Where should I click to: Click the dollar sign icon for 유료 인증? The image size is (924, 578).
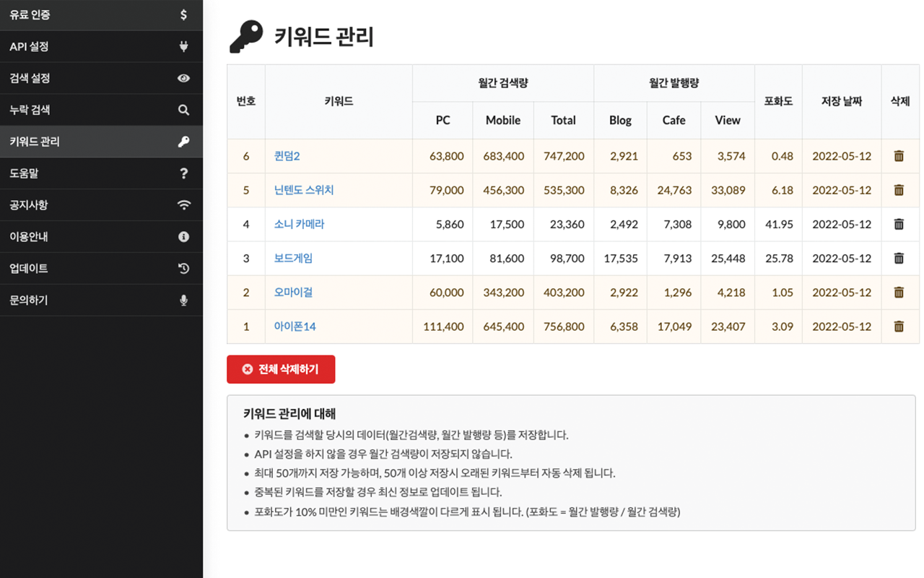183,14
